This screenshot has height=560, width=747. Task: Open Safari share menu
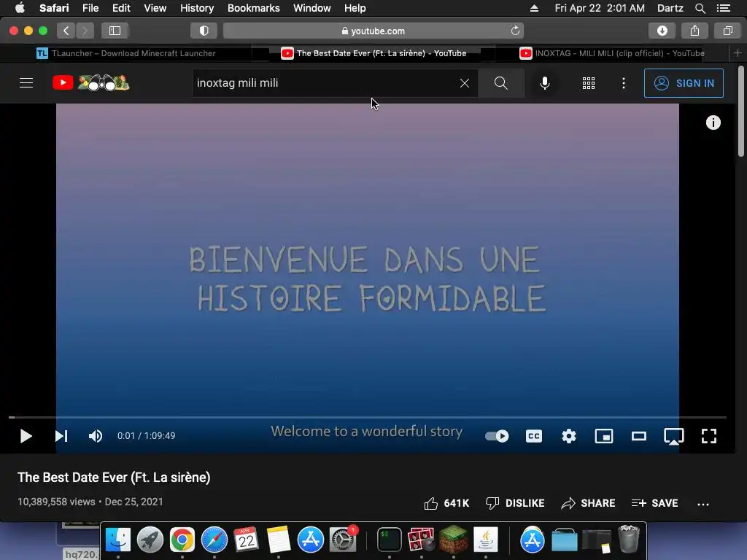694,31
